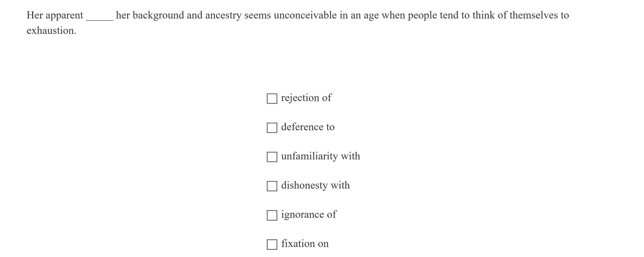Mark the "ignorance of" checkbox

point(272,215)
